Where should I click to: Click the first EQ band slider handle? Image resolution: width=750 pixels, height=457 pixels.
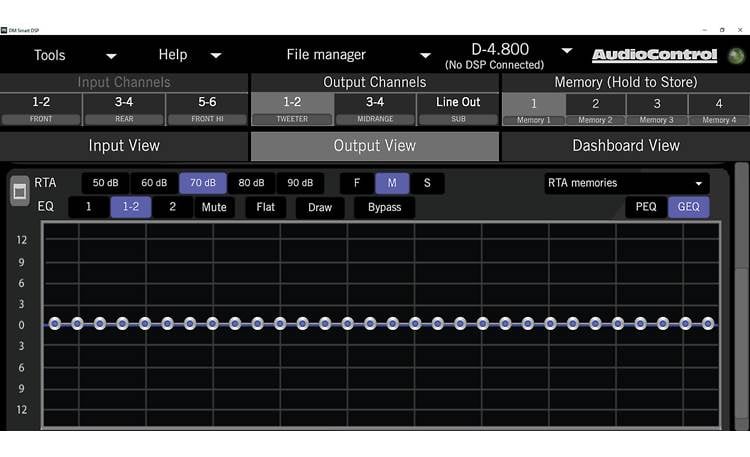pyautogui.click(x=55, y=323)
